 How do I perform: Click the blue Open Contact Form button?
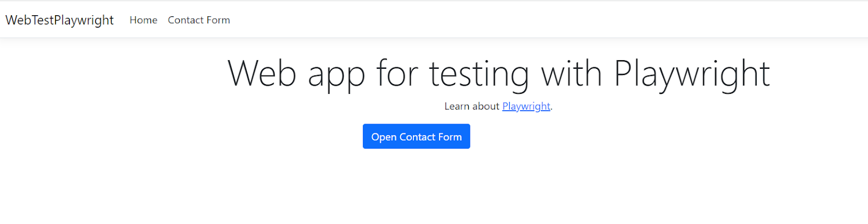(416, 137)
